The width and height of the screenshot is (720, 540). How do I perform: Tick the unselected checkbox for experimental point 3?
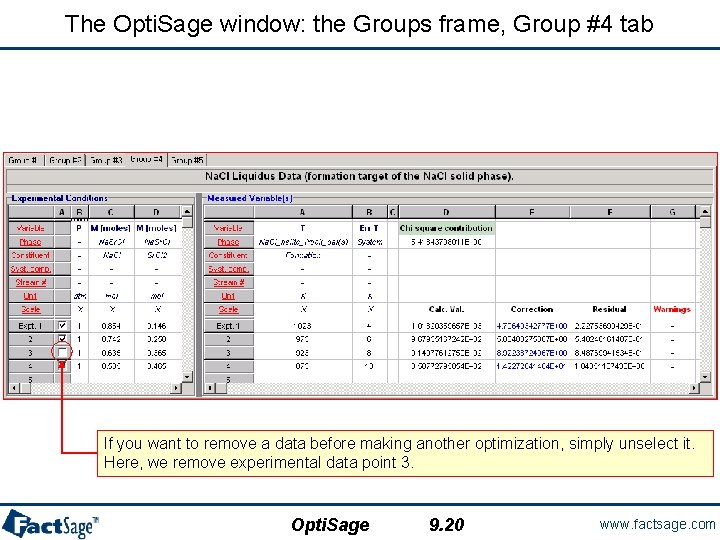[62, 352]
